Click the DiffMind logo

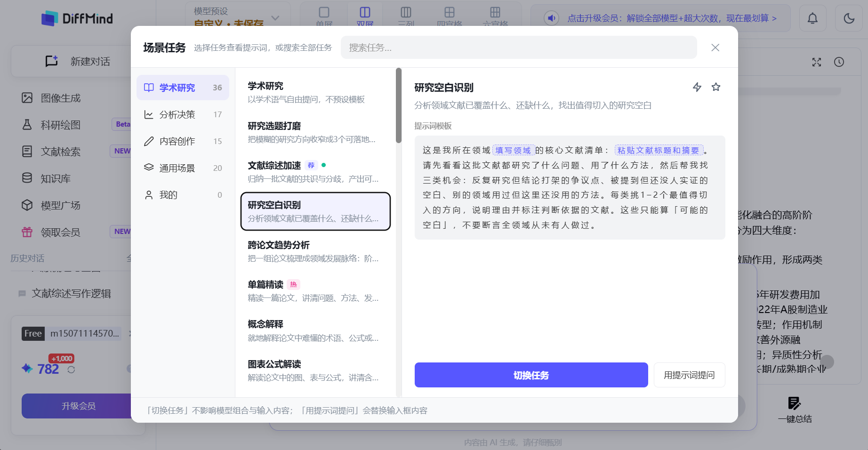[77, 18]
